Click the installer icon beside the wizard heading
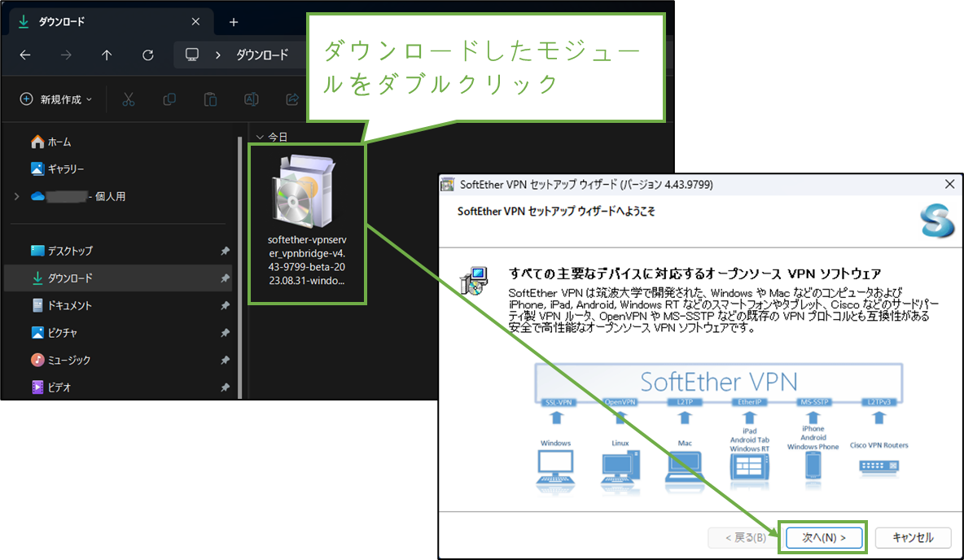 (474, 280)
